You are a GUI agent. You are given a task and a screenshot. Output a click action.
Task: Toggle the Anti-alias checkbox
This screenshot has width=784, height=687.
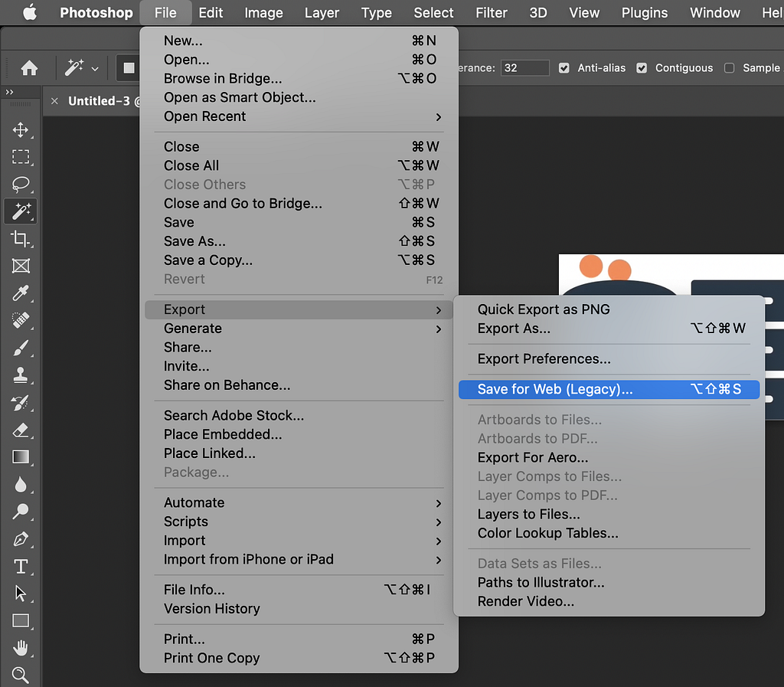point(564,68)
